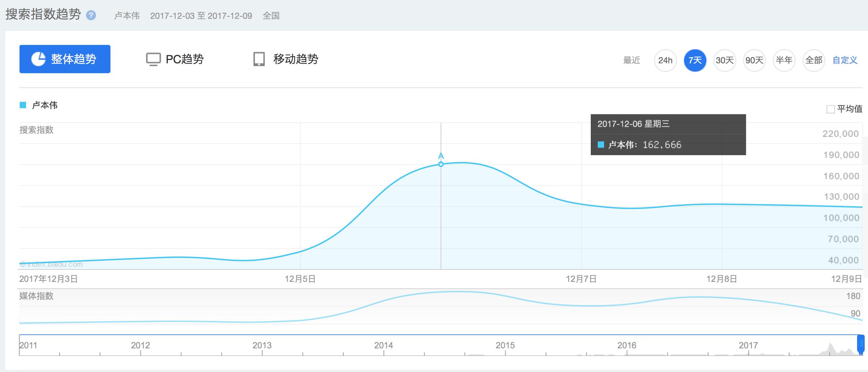Select the 整体趋势 pie chart icon
868x372 pixels.
tap(39, 59)
